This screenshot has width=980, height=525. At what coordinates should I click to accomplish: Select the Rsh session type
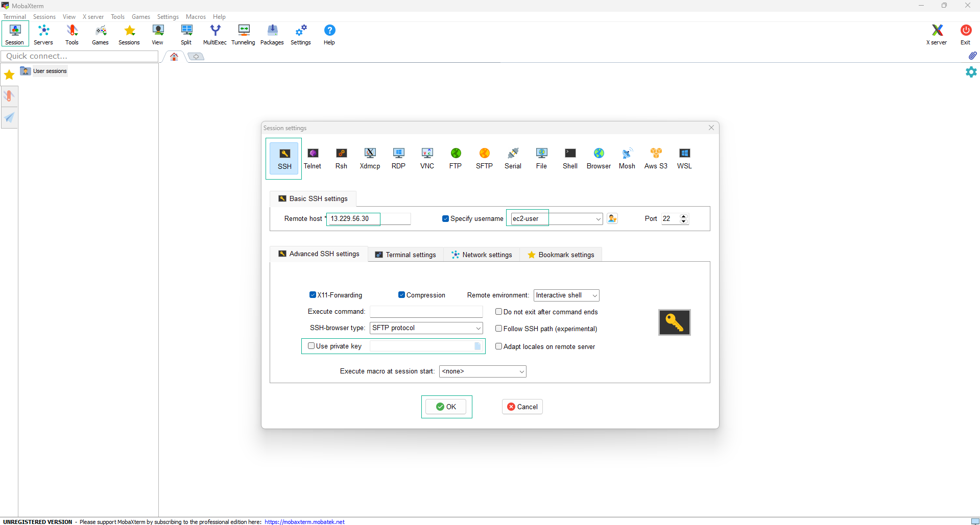click(x=341, y=159)
